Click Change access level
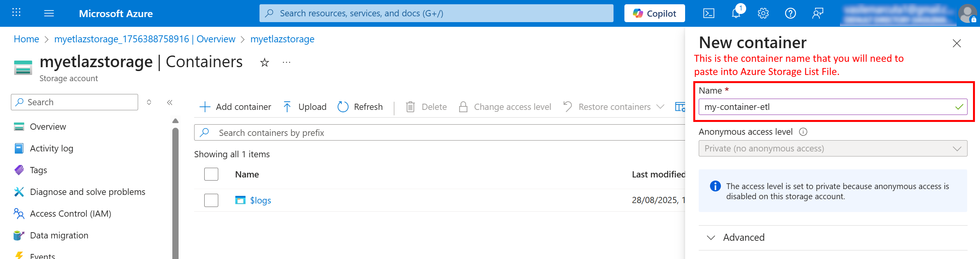The width and height of the screenshot is (980, 259). click(505, 107)
